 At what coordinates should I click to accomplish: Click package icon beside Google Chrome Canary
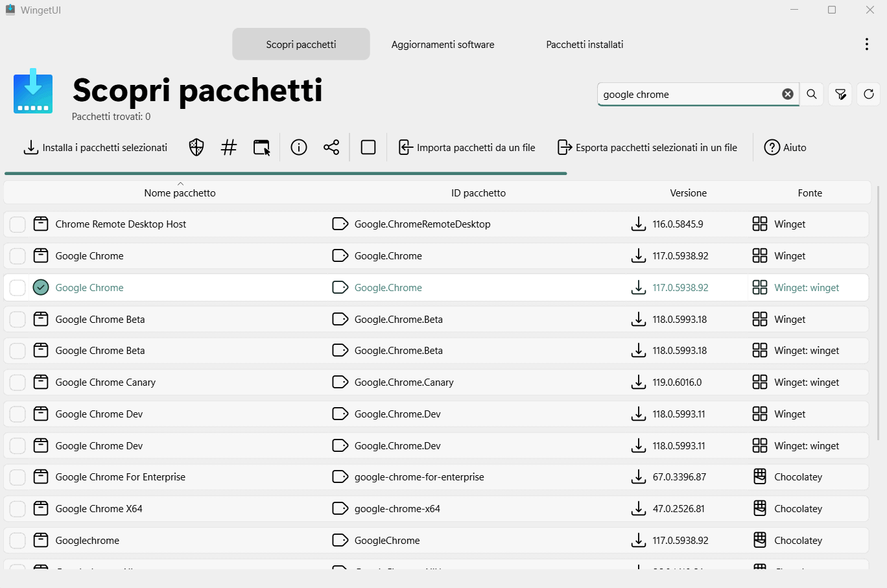click(41, 382)
